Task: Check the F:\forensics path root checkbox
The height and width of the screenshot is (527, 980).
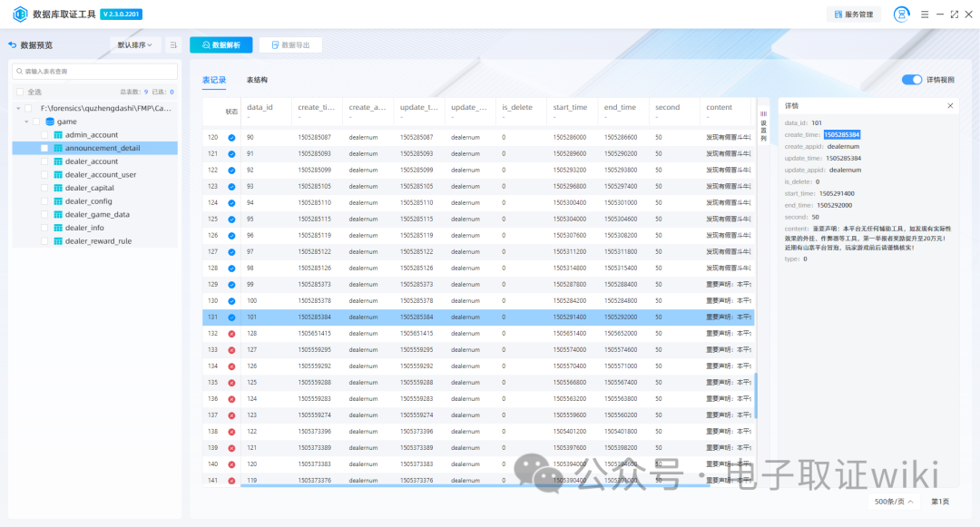Action: click(x=28, y=108)
